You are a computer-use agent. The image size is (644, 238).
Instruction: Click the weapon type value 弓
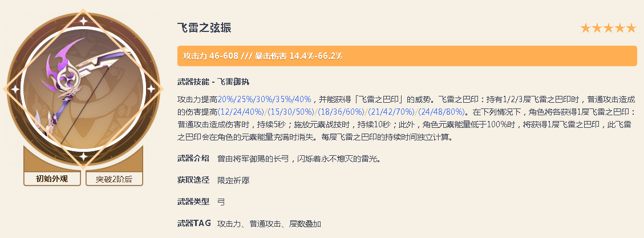(221, 202)
